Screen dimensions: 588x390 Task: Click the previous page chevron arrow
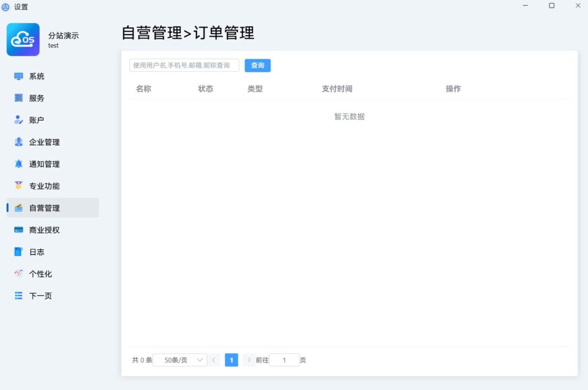[x=214, y=360]
